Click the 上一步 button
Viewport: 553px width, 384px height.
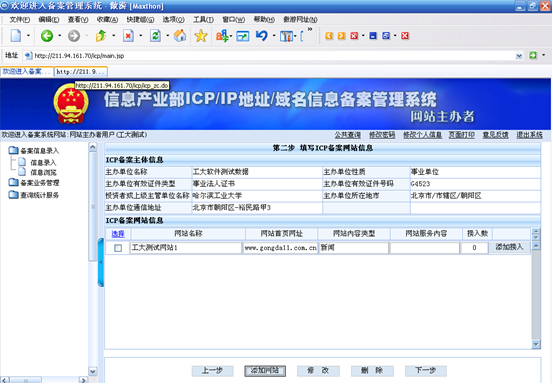[212, 371]
